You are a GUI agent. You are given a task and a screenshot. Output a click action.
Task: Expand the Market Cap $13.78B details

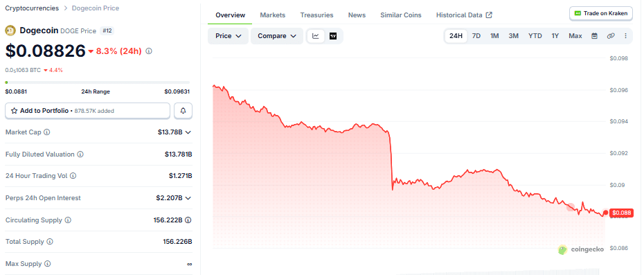point(188,132)
